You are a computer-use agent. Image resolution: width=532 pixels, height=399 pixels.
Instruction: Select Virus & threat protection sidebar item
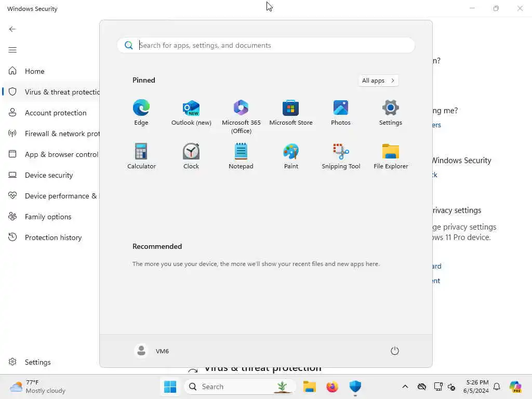point(51,92)
